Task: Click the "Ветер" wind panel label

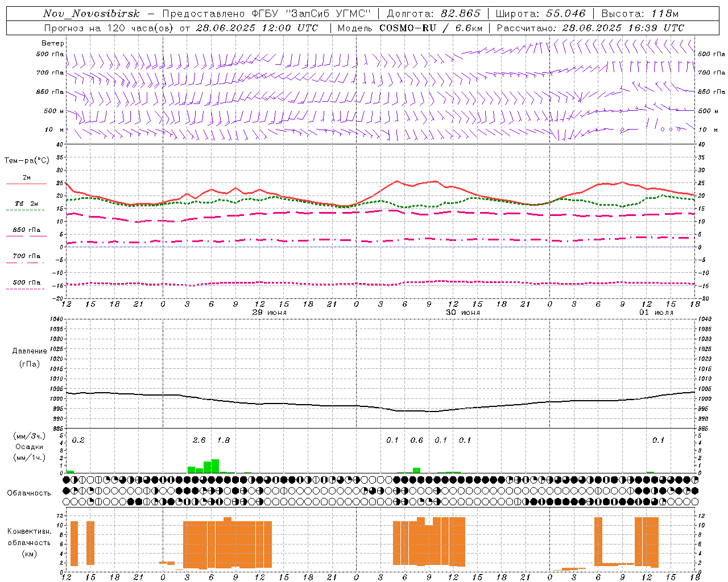Action: 53,43
